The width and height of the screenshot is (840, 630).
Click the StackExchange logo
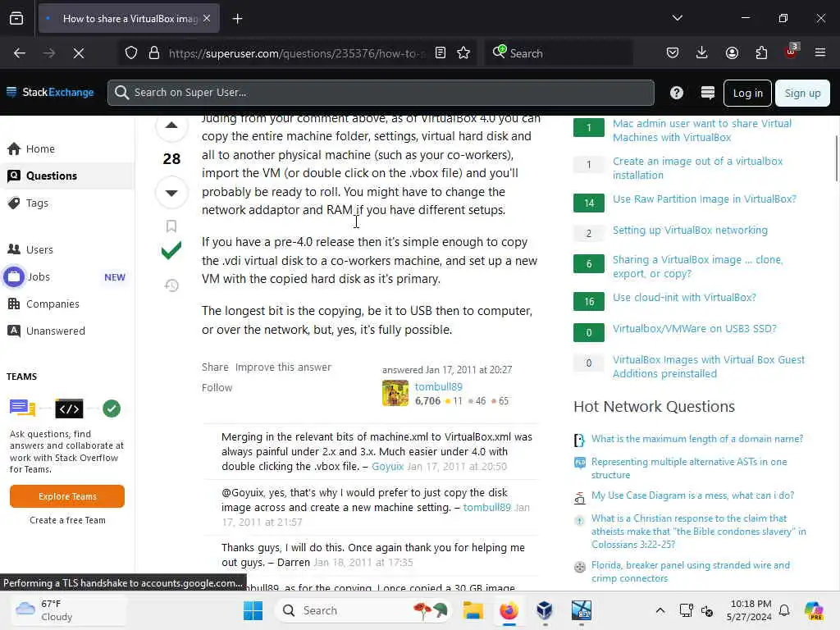(x=50, y=92)
